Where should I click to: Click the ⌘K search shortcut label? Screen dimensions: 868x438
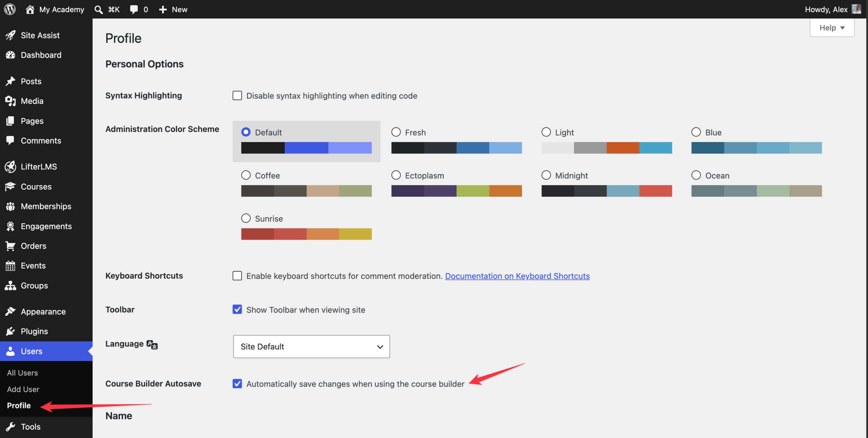point(114,9)
